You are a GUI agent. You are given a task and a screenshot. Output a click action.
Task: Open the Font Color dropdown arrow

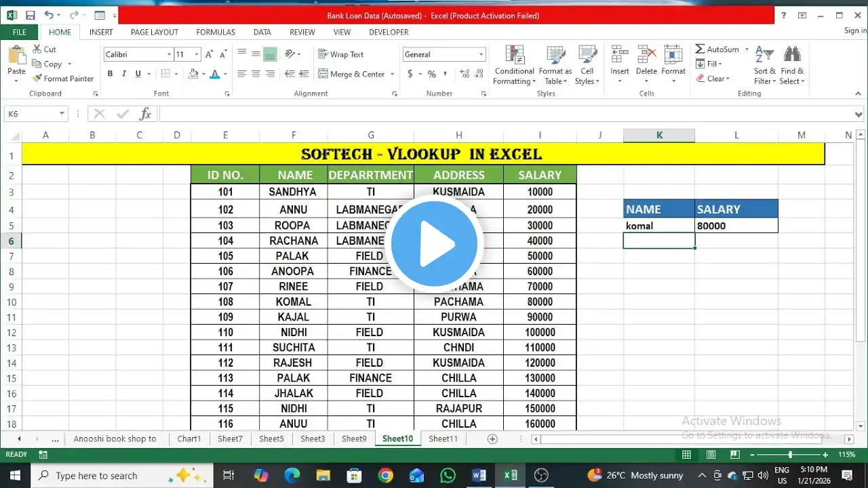pos(225,74)
